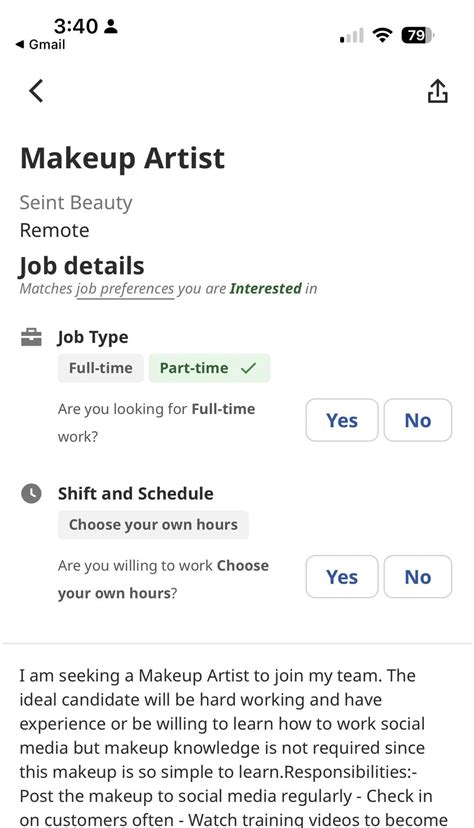
Task: Tap the Seint Beauty company name
Action: click(x=76, y=203)
